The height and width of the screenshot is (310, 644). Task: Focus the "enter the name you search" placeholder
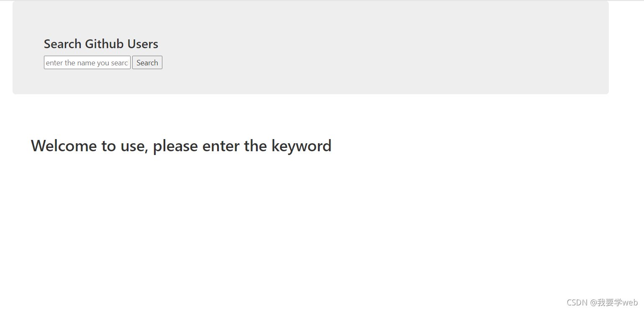click(87, 63)
